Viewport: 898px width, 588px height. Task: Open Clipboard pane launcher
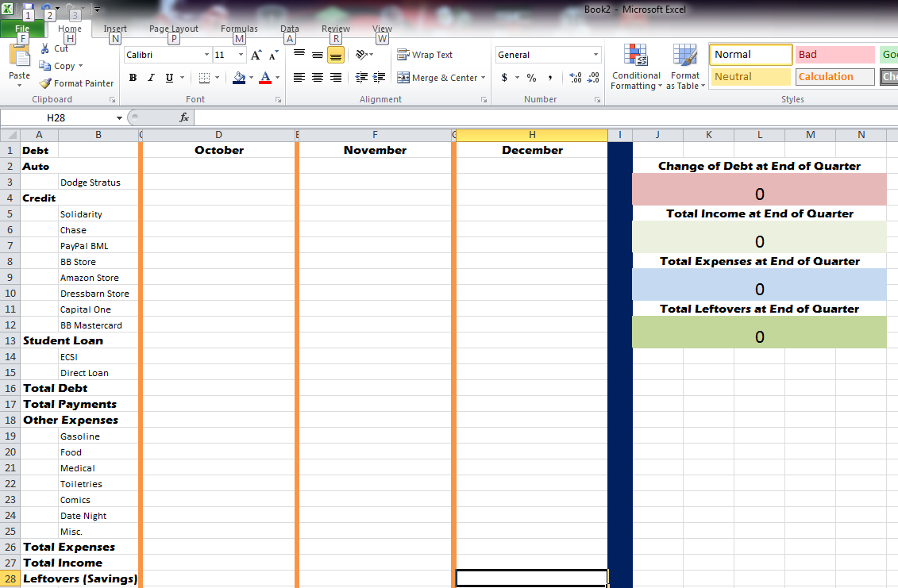click(x=112, y=100)
